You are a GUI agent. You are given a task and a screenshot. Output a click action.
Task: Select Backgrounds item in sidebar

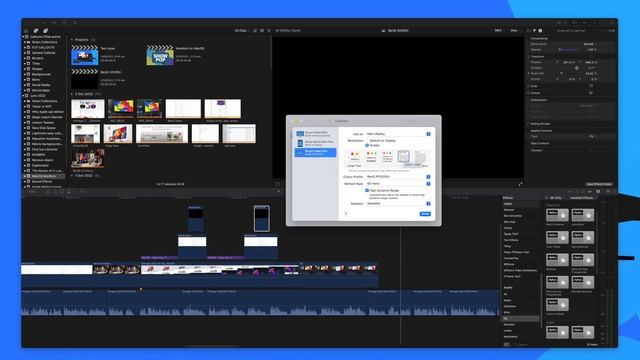click(41, 74)
